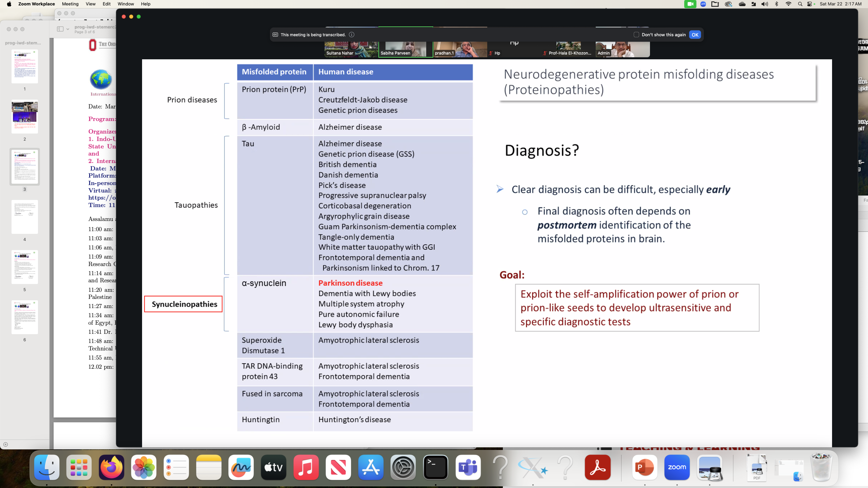Expand the sidebar view options dropdown
Image resolution: width=868 pixels, height=488 pixels.
pos(67,29)
